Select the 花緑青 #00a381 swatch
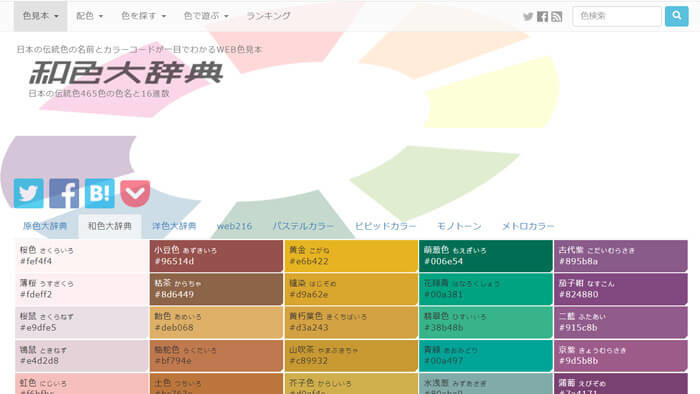The image size is (700, 394). 486,289
